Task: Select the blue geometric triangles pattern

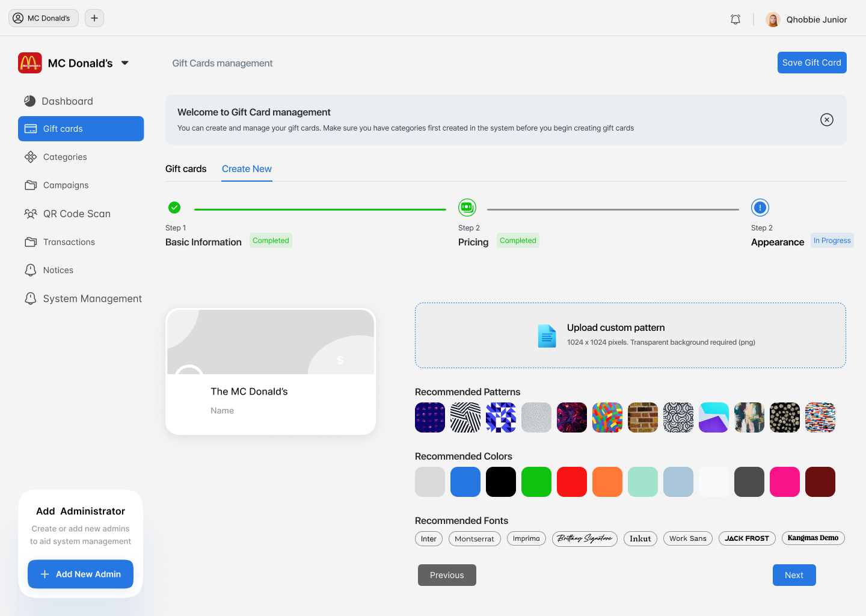Action: click(x=501, y=417)
